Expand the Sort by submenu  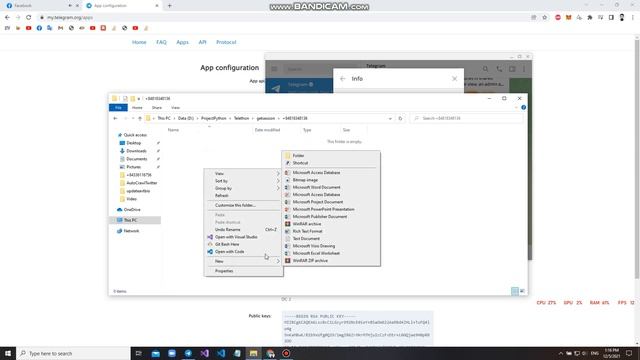tap(243, 181)
